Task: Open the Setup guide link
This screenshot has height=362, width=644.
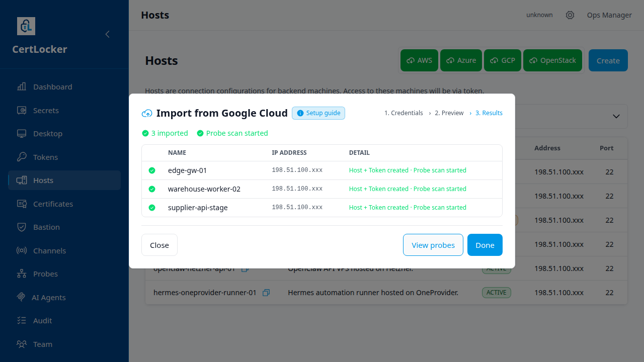Action: (318, 113)
